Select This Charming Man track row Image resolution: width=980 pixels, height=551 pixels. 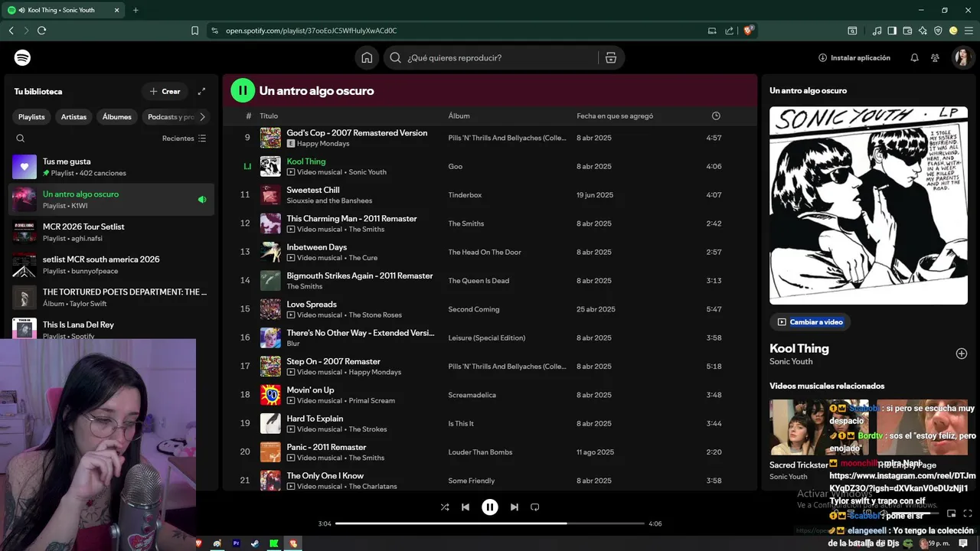[x=489, y=223]
